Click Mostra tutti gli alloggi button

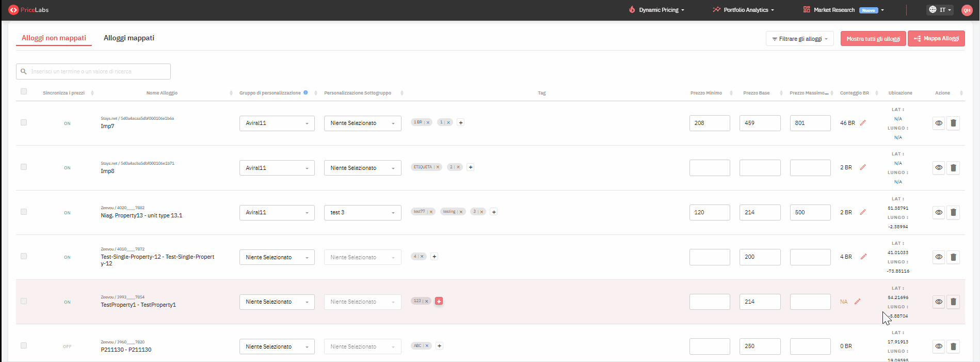(873, 39)
